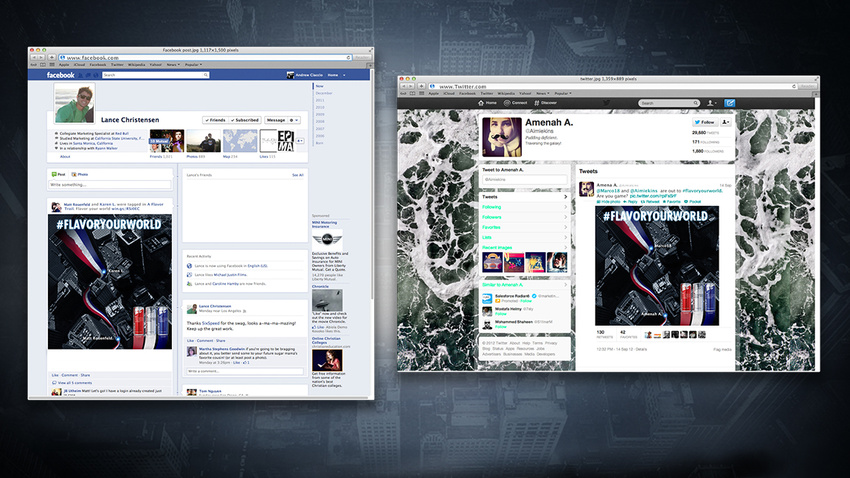Open Amenah A.'s mustache profile picture
This screenshot has height=478, width=850.
pyautogui.click(x=502, y=137)
